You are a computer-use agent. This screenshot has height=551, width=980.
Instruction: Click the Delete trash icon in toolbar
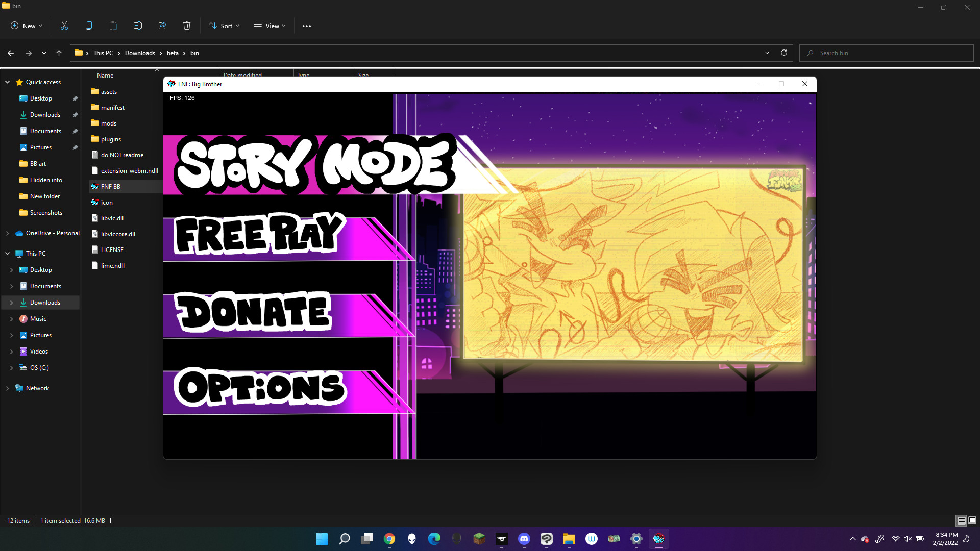pos(187,26)
